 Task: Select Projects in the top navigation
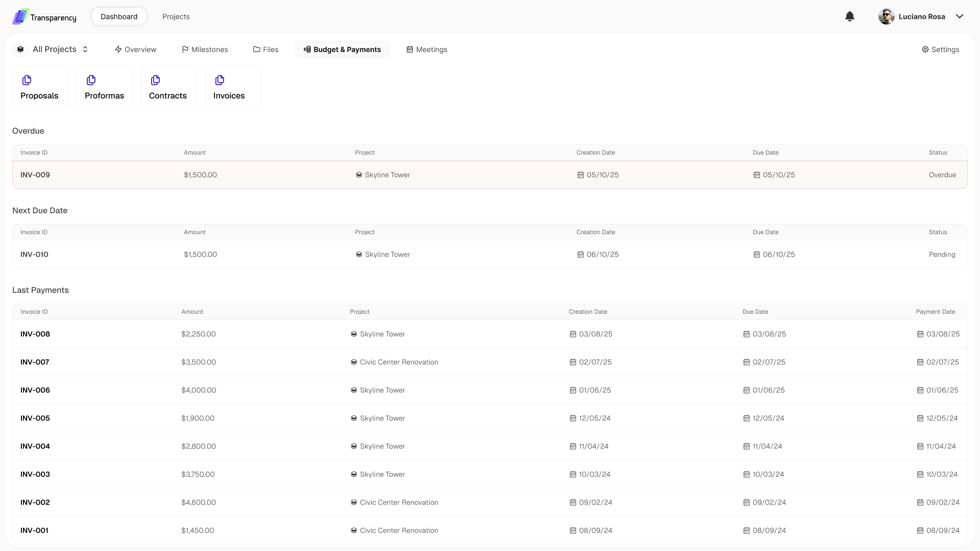(x=176, y=16)
